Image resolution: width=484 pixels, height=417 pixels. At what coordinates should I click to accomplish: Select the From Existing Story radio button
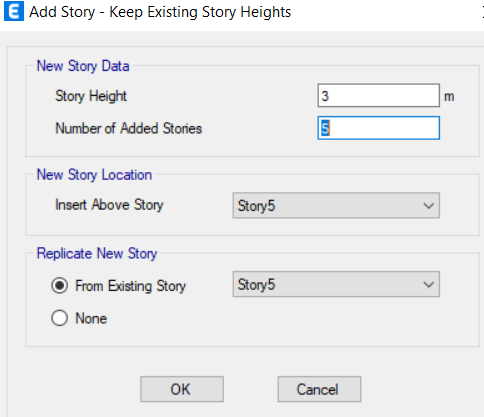(60, 286)
